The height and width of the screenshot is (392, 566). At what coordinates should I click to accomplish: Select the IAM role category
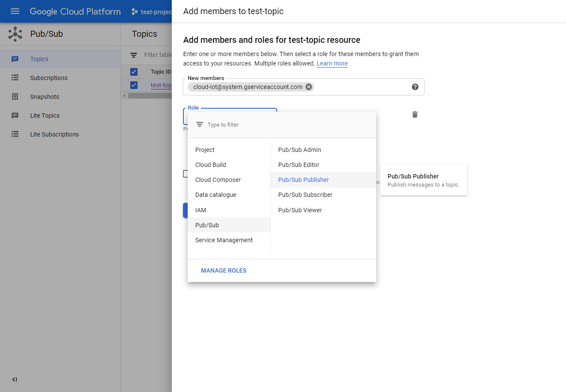click(229, 210)
